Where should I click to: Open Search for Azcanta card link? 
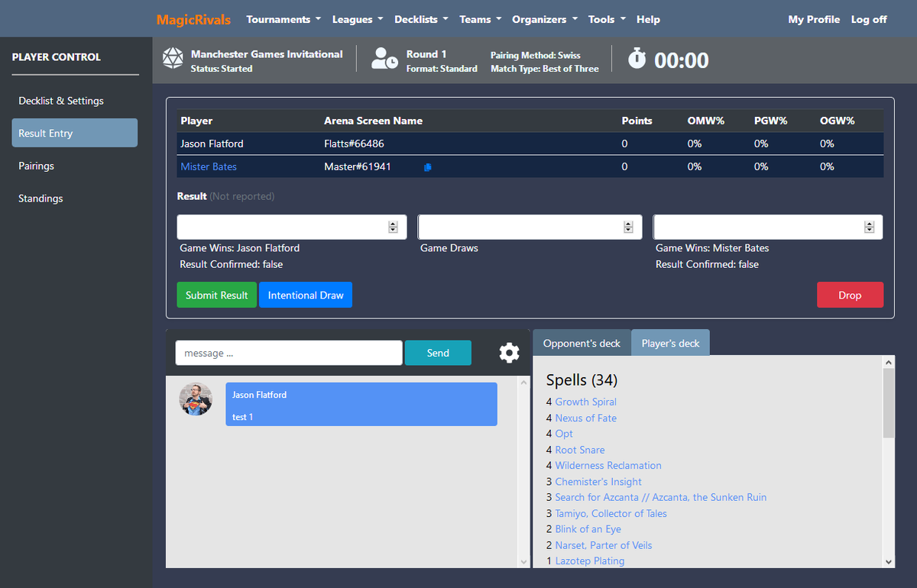click(661, 497)
